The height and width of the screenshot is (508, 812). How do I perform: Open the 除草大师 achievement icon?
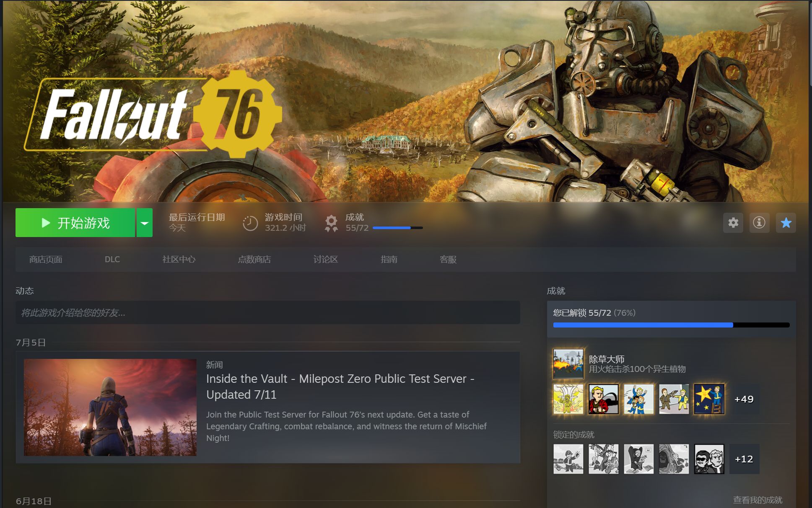(568, 364)
